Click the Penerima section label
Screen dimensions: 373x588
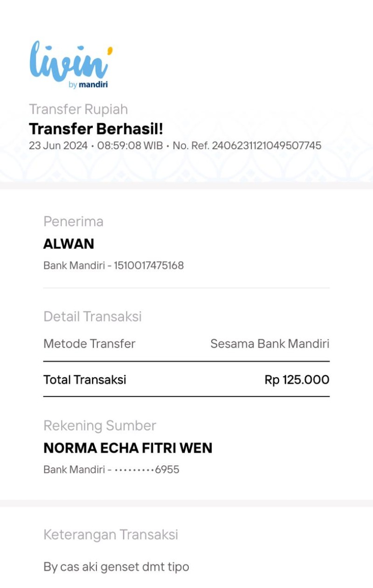pos(73,221)
